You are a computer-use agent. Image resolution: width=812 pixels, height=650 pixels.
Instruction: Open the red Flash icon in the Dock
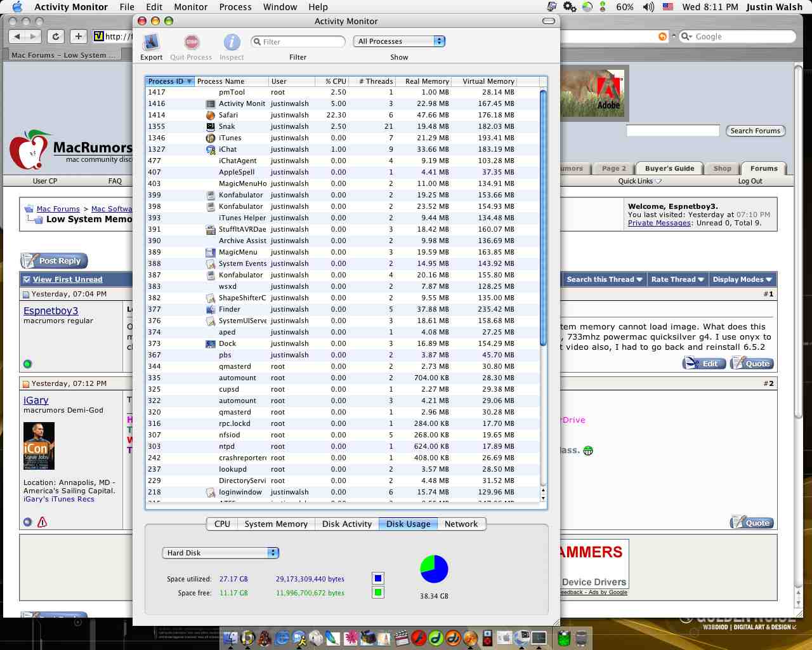[x=419, y=637]
